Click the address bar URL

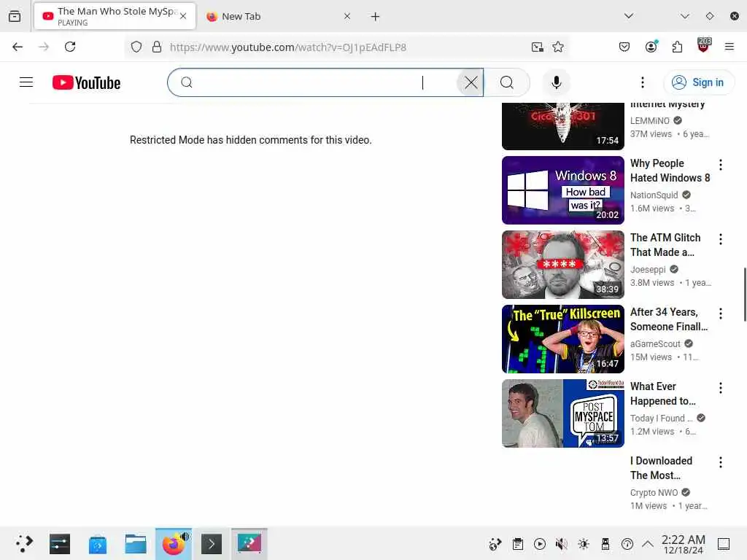287,47
